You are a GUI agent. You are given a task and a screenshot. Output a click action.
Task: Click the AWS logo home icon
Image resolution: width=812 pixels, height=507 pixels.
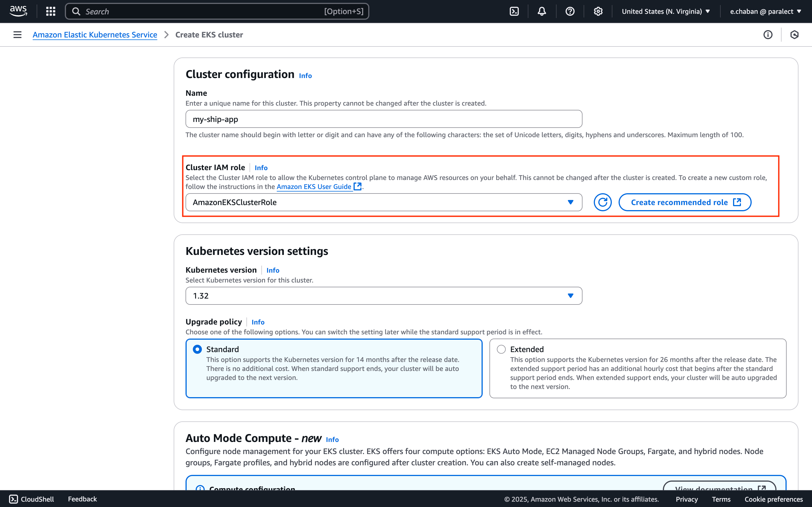point(18,11)
